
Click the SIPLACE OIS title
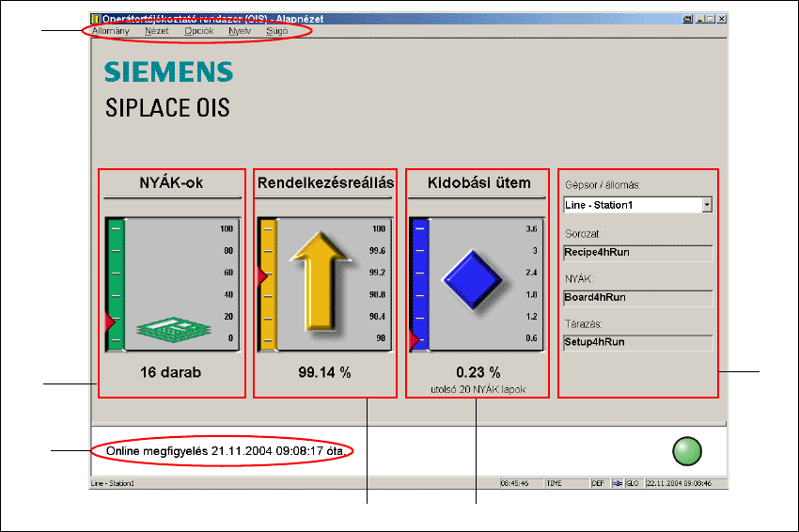(x=167, y=108)
